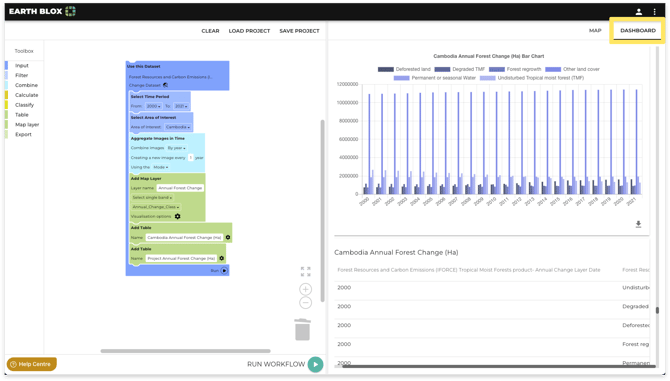The image size is (670, 381).
Task: Toggle Permanent or seasonal Water legend series
Action: (x=435, y=78)
